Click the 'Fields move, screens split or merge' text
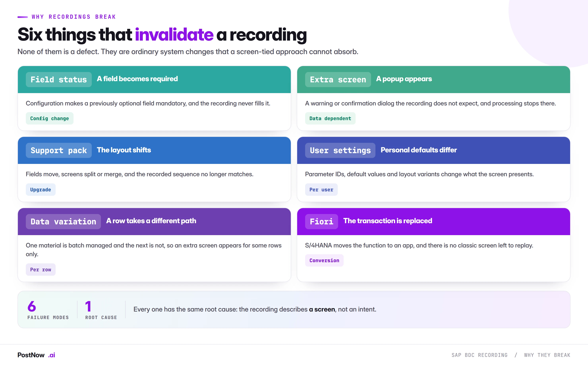 [x=139, y=174]
